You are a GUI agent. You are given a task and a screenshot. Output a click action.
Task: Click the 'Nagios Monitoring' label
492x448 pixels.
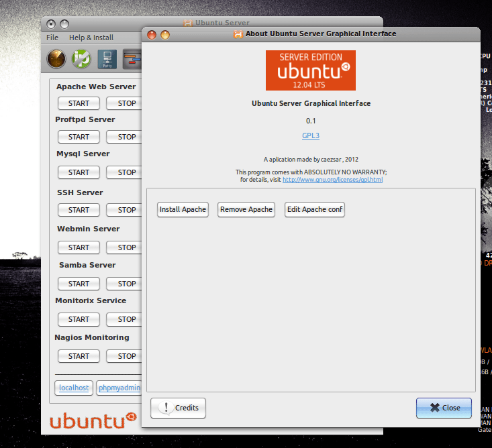tap(92, 337)
